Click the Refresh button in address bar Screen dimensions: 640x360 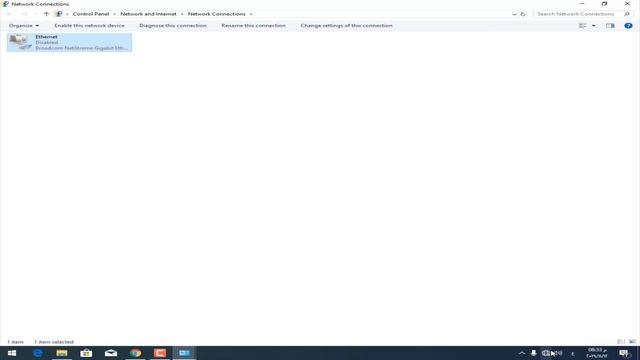(x=523, y=14)
